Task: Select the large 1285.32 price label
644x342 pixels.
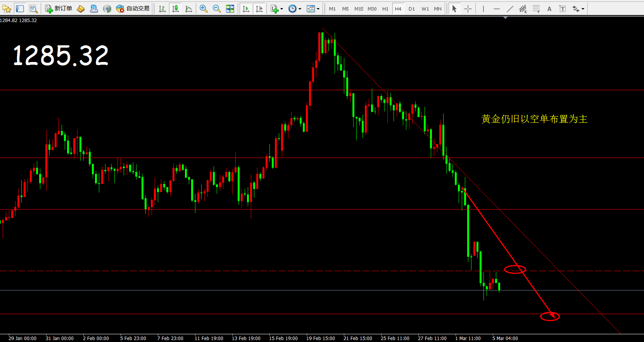Action: click(61, 55)
